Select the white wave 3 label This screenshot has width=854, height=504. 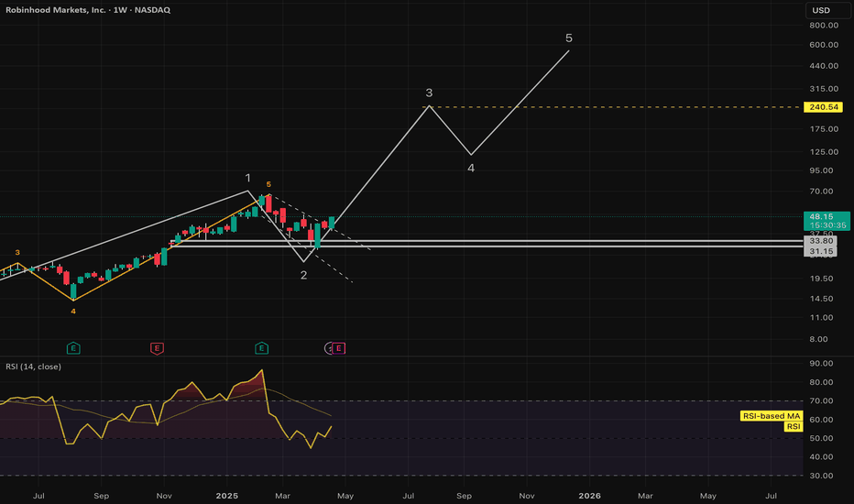coord(429,93)
